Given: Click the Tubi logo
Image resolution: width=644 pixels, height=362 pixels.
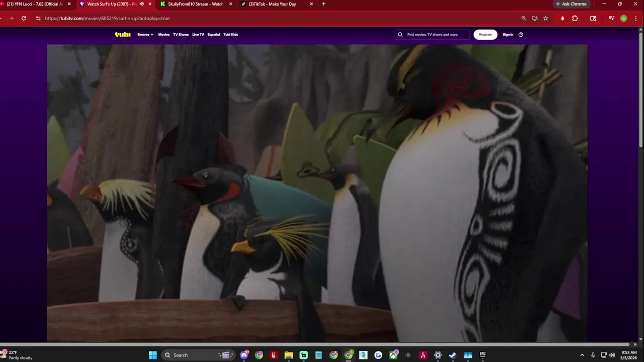Looking at the screenshot, I should tap(122, 35).
